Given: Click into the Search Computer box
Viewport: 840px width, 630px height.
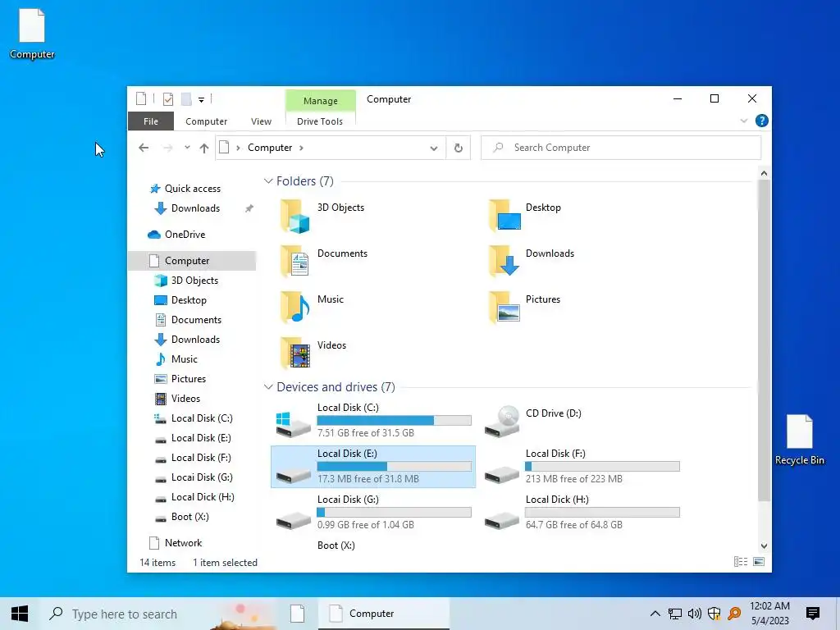Looking at the screenshot, I should [x=621, y=148].
